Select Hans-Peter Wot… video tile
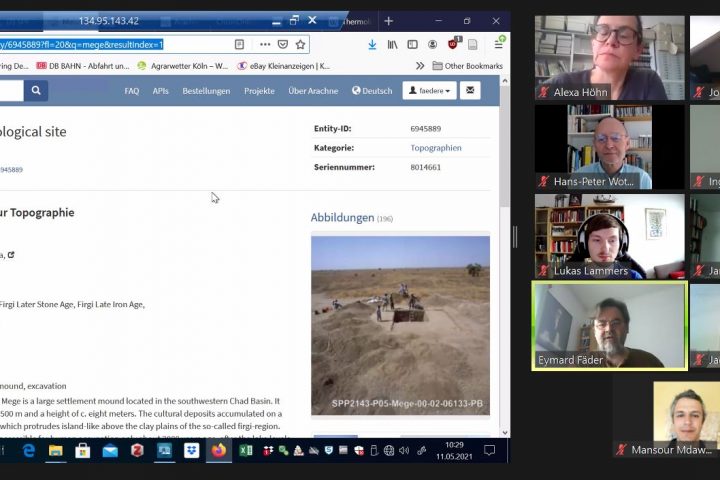 coord(609,147)
